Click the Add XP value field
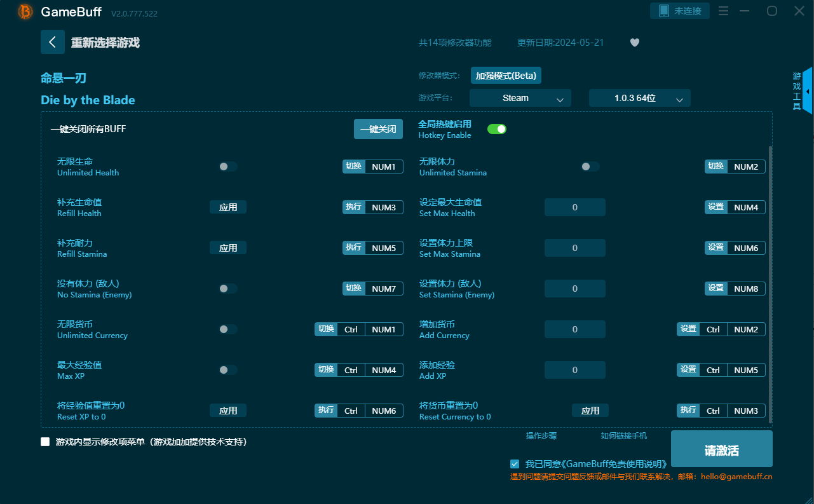 click(x=575, y=370)
